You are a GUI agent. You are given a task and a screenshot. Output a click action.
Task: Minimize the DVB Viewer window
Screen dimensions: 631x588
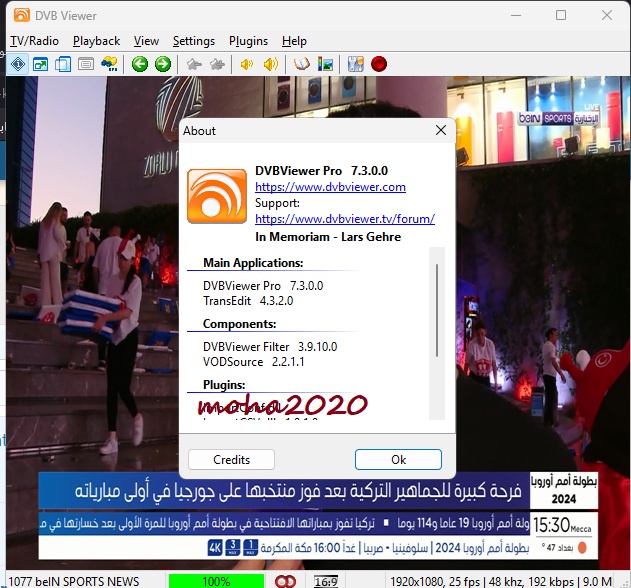pos(516,15)
